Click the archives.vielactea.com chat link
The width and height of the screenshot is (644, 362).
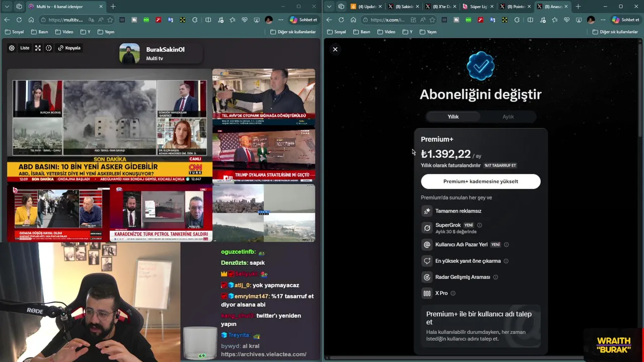pyautogui.click(x=264, y=354)
